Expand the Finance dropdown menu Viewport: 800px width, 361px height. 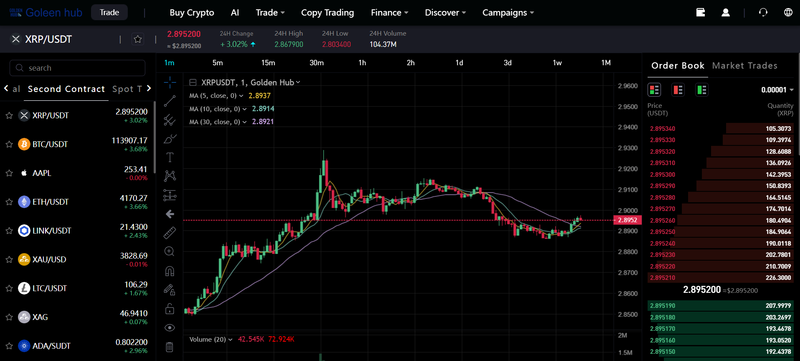point(389,13)
